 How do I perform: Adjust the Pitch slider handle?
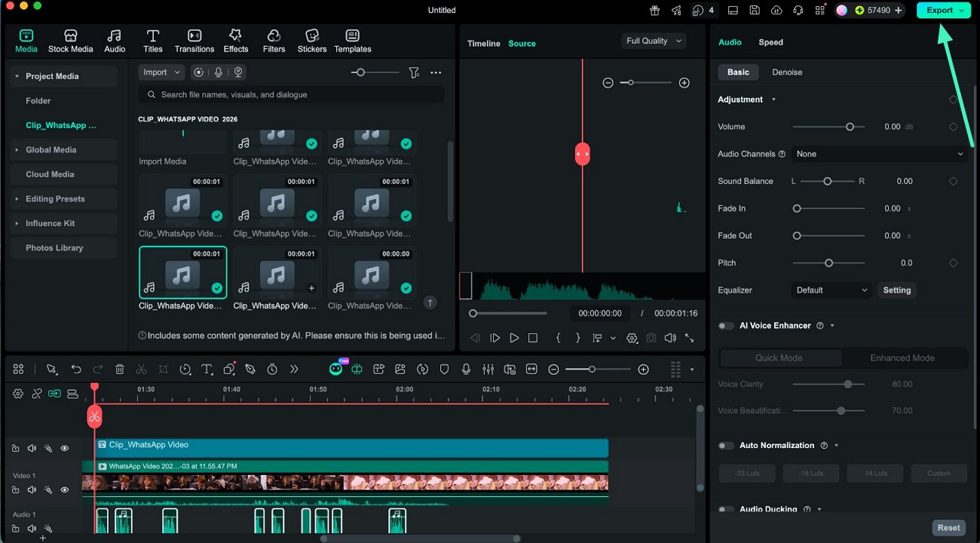(x=828, y=263)
